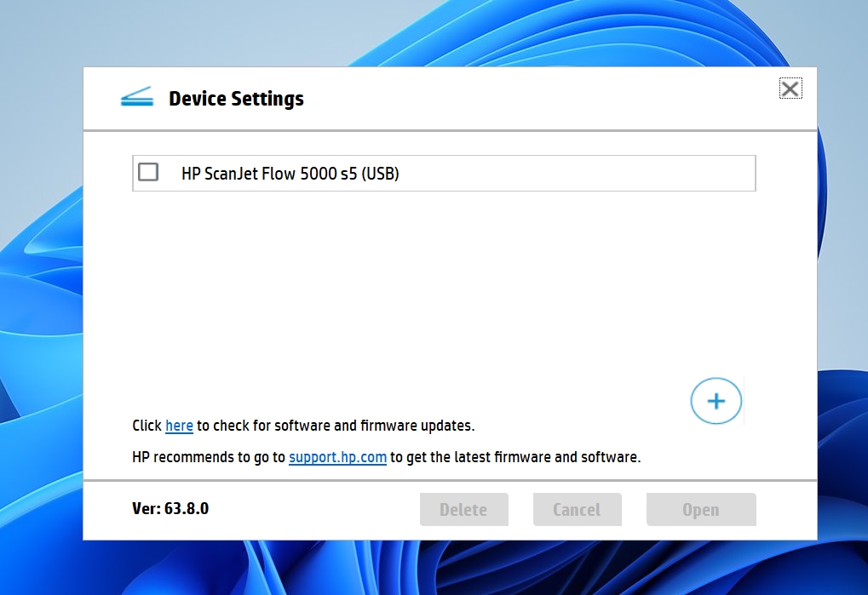868x595 pixels.
Task: Click the Cancel button
Action: pyautogui.click(x=577, y=509)
